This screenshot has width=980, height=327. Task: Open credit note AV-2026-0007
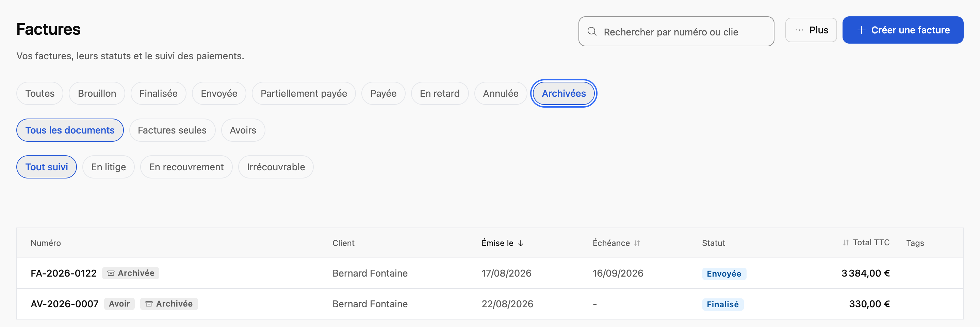(65, 304)
